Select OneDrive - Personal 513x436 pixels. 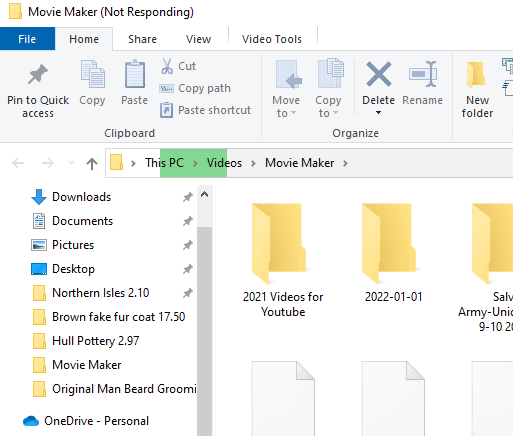click(96, 421)
